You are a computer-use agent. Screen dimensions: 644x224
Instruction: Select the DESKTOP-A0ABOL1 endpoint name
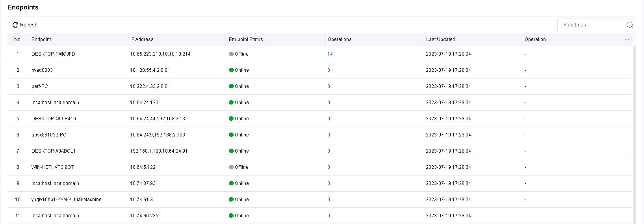pos(54,151)
